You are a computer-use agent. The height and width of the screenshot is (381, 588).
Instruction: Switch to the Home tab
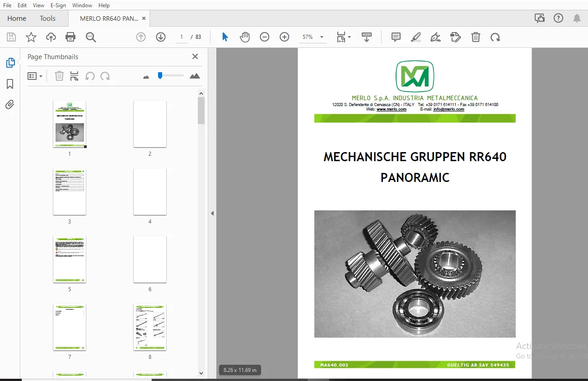[17, 19]
